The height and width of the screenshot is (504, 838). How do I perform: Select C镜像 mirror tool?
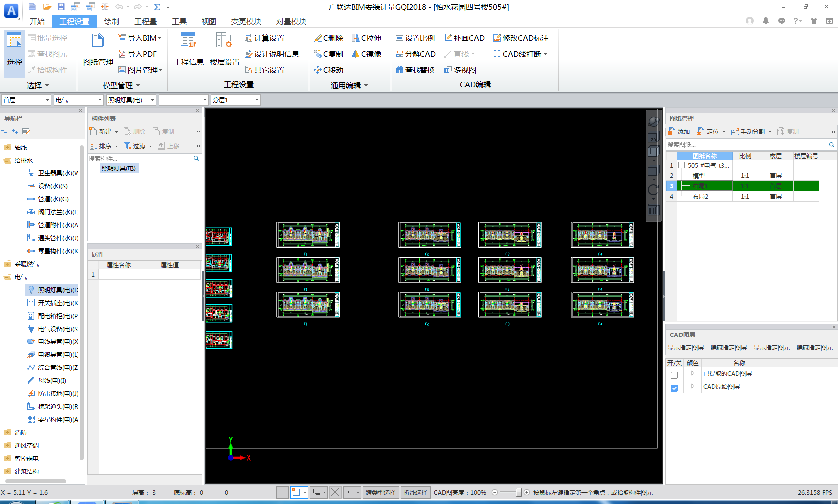(x=366, y=54)
